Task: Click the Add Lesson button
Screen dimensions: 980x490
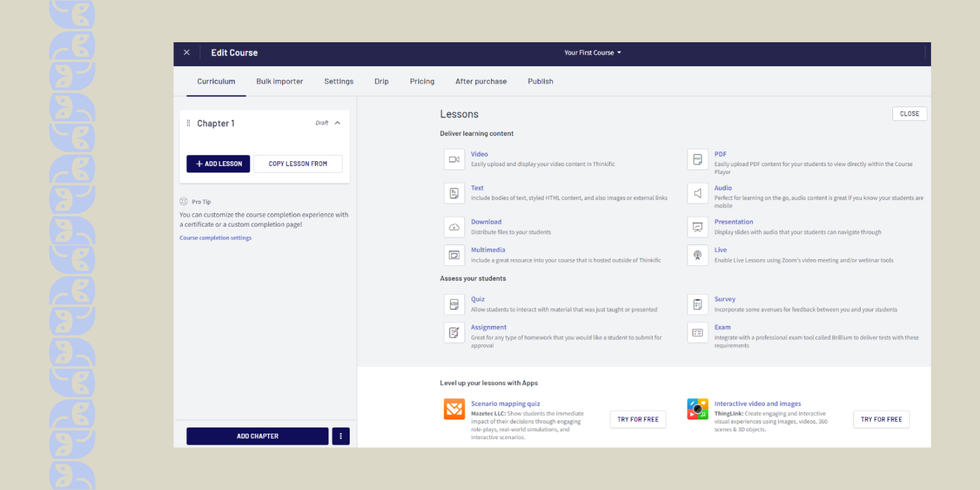Action: click(218, 164)
